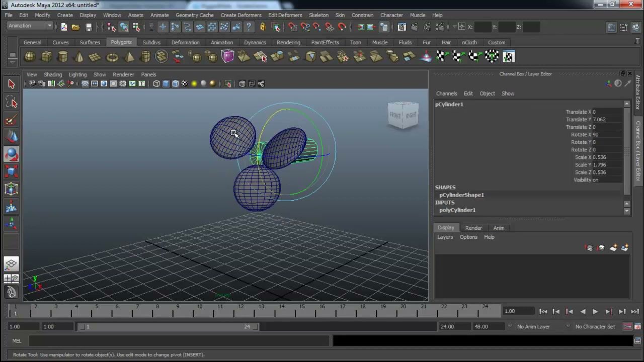Image resolution: width=644 pixels, height=362 pixels.
Task: Switch to the Surfaces shelf tab
Action: (90, 43)
